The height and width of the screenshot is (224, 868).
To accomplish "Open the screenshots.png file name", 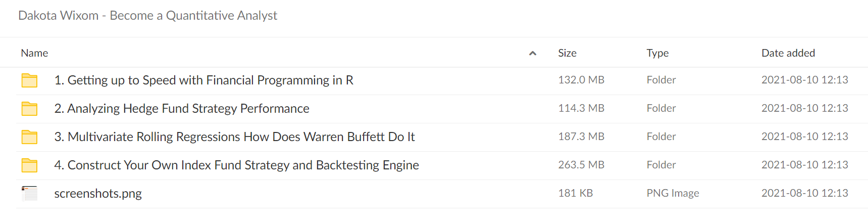I will (98, 194).
